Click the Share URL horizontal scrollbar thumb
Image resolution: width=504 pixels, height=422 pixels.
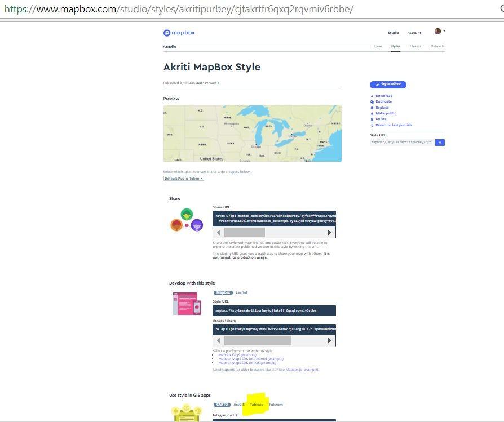point(244,232)
